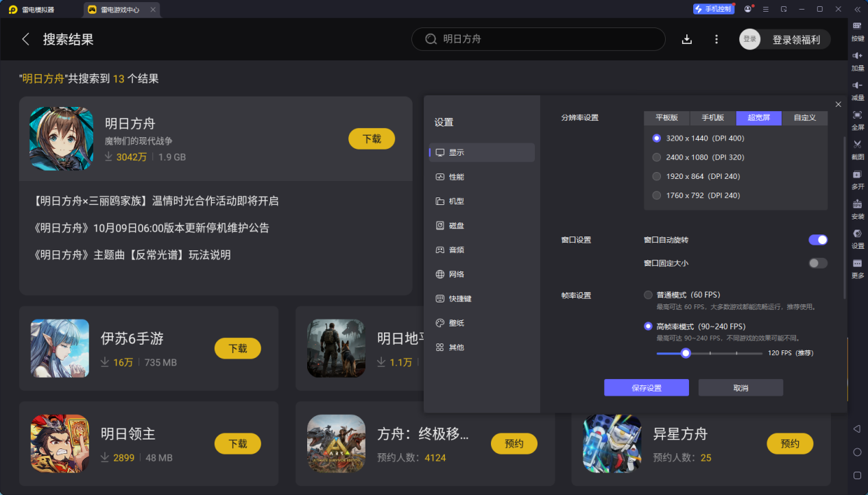The height and width of the screenshot is (495, 868).
Task: Click the 明日领主 game icon
Action: tap(60, 444)
